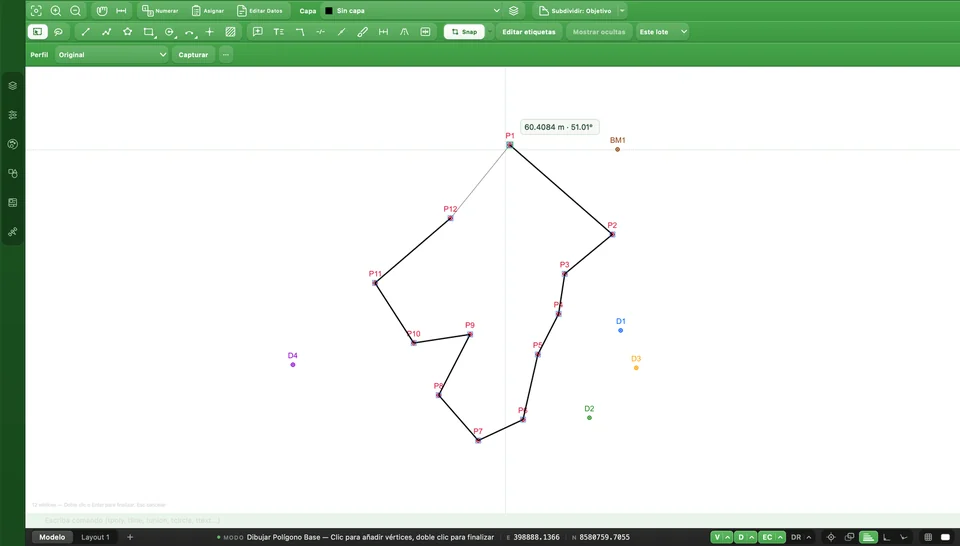Toggle the EC snap mode

tap(767, 537)
